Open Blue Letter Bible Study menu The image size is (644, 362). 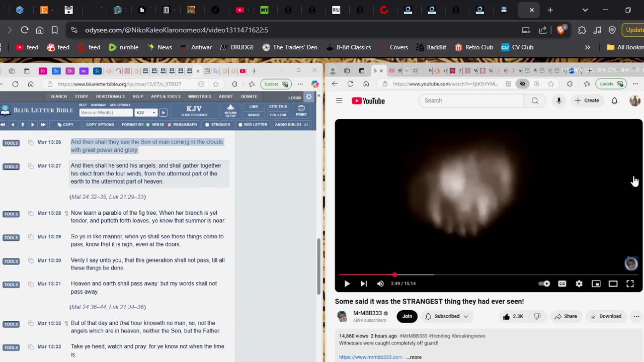point(82,97)
